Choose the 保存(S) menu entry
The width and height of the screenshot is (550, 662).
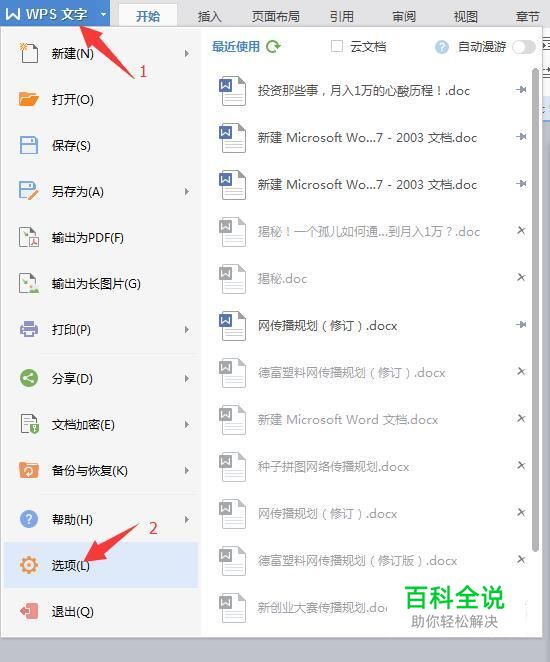(101, 145)
